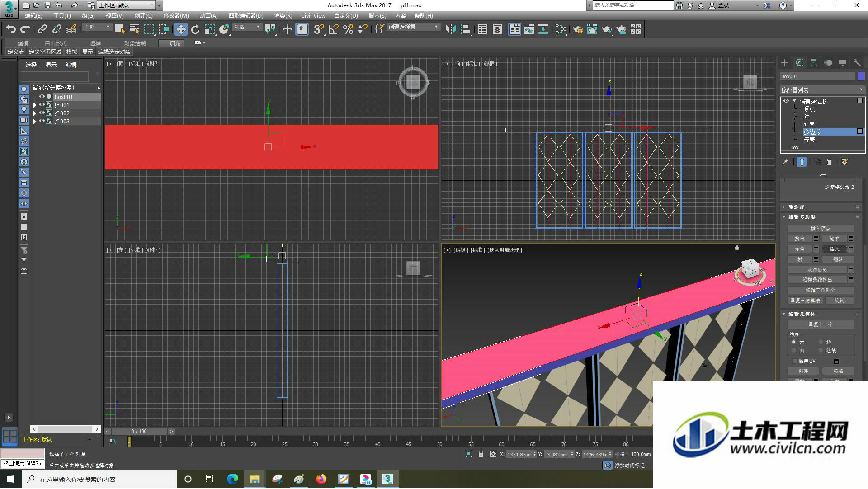Click the 插入顶点 button

(820, 229)
